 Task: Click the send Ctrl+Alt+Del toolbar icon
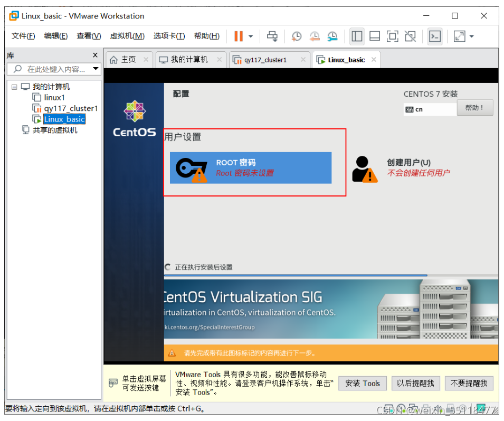[x=272, y=36]
